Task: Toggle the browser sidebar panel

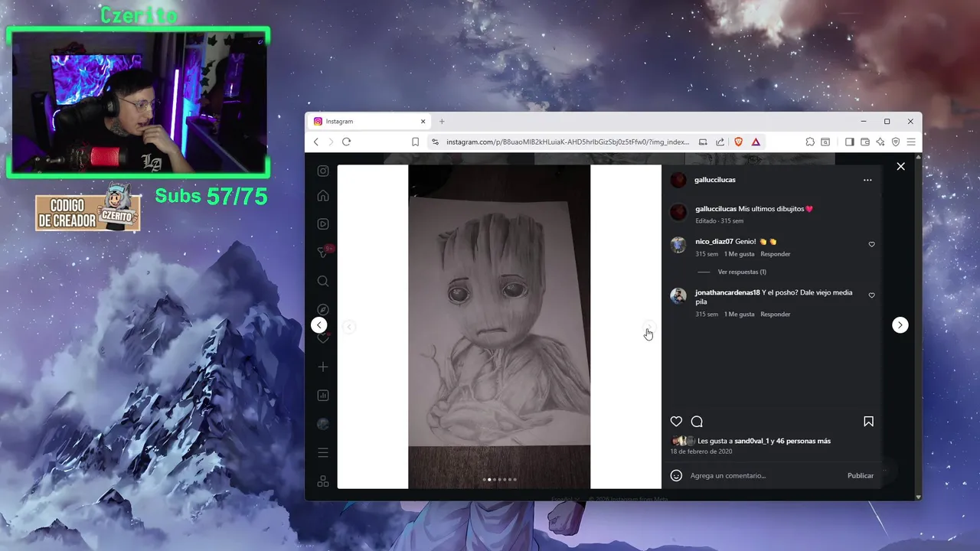Action: [x=850, y=142]
